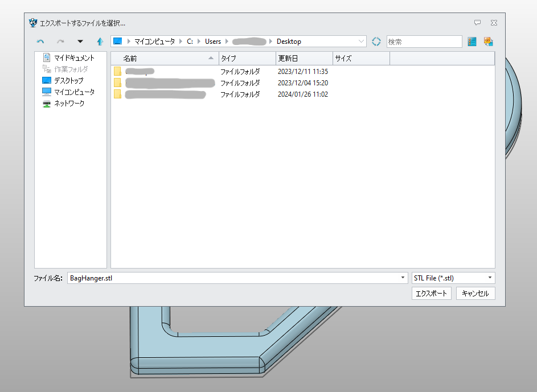Click the forward navigation arrow

60,42
